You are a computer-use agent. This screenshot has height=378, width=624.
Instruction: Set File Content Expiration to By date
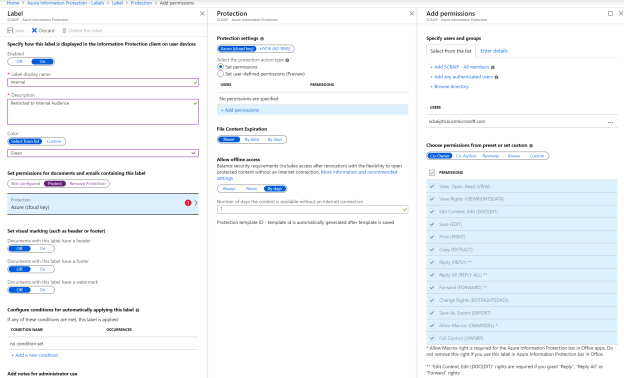pyautogui.click(x=252, y=140)
